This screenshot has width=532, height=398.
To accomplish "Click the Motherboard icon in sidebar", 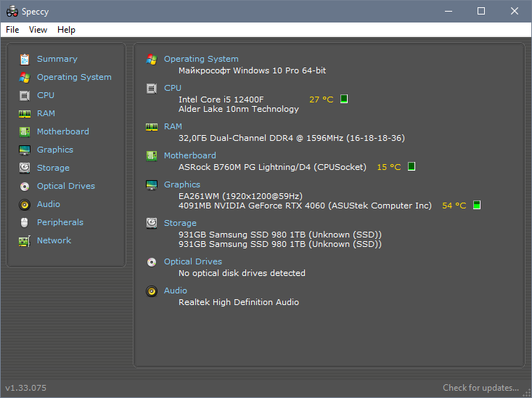I will (25, 131).
